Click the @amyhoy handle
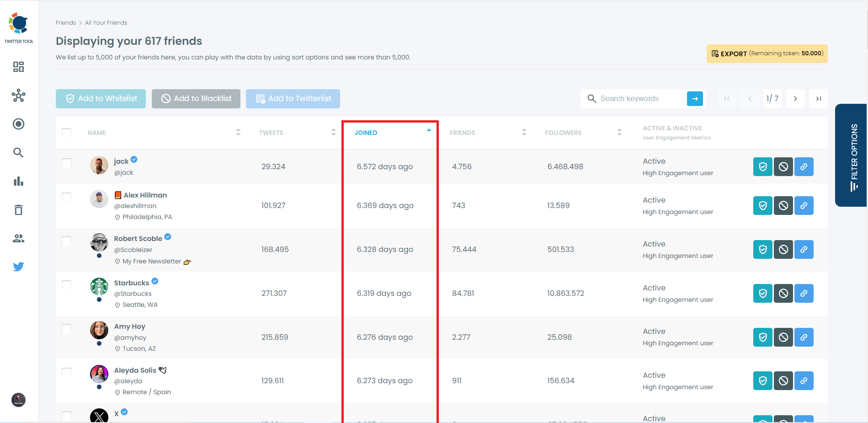The image size is (868, 423). (x=130, y=338)
